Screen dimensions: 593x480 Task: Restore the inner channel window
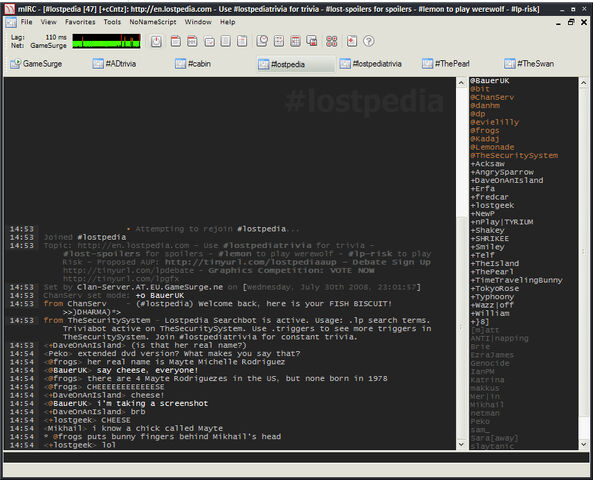571,22
